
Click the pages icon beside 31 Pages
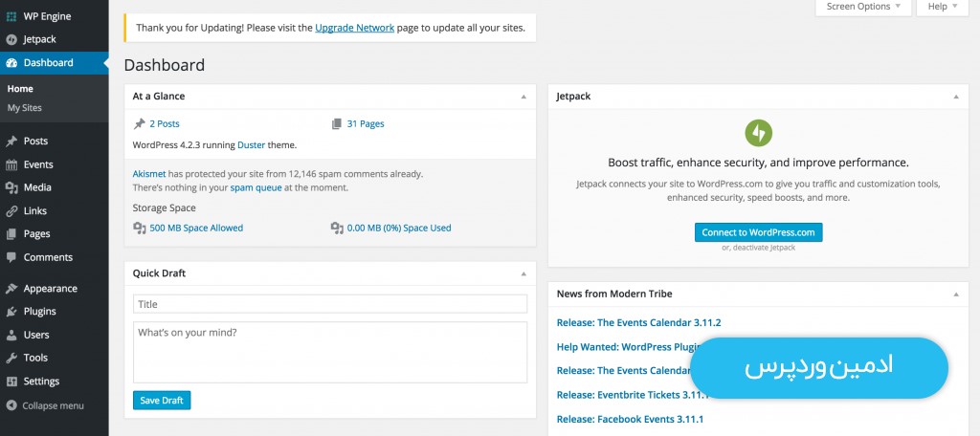click(337, 123)
